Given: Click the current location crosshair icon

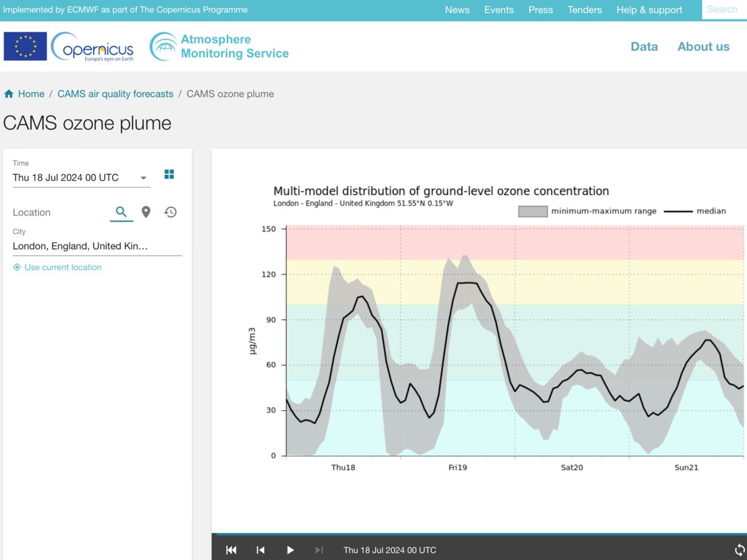Looking at the screenshot, I should coord(17,268).
